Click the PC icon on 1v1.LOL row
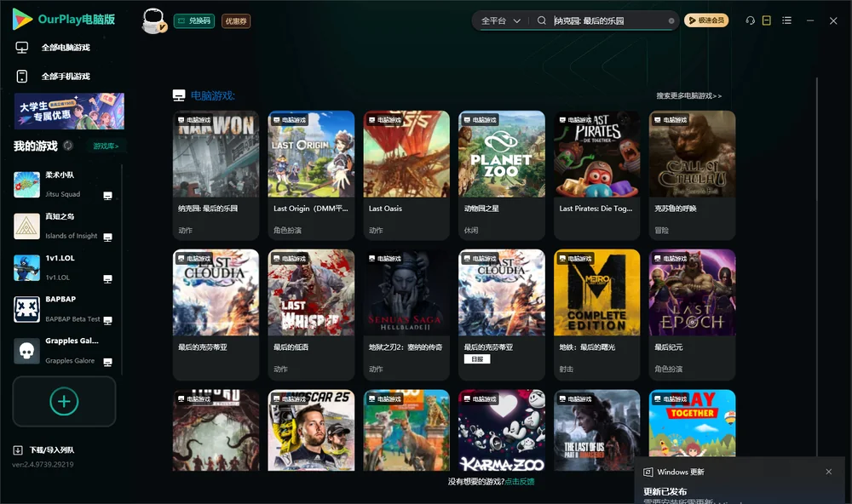The image size is (852, 504). coord(107,279)
